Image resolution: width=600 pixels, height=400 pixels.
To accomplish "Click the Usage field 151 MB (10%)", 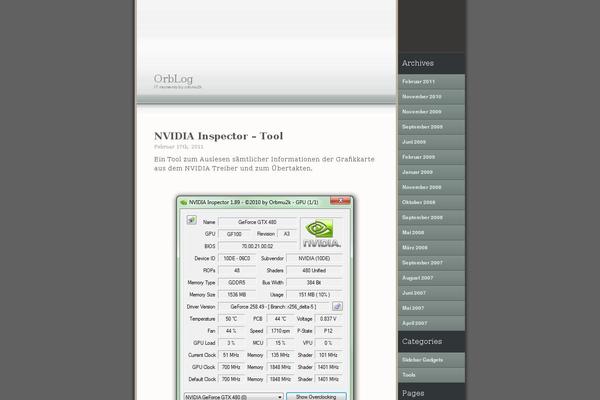I will 314,295.
